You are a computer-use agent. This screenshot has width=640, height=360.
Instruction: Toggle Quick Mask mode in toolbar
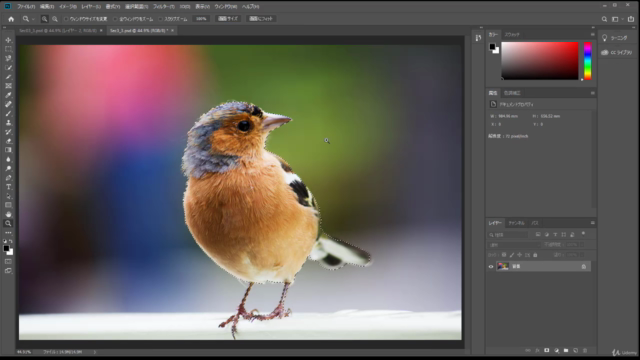[8, 261]
